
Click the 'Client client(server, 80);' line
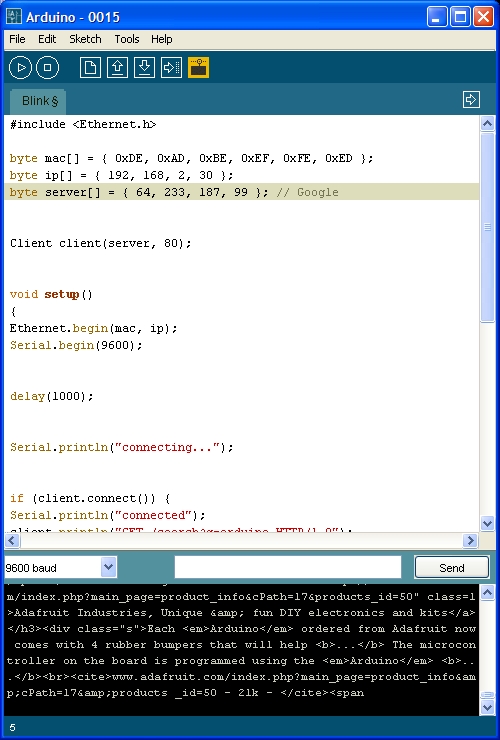tap(101, 243)
